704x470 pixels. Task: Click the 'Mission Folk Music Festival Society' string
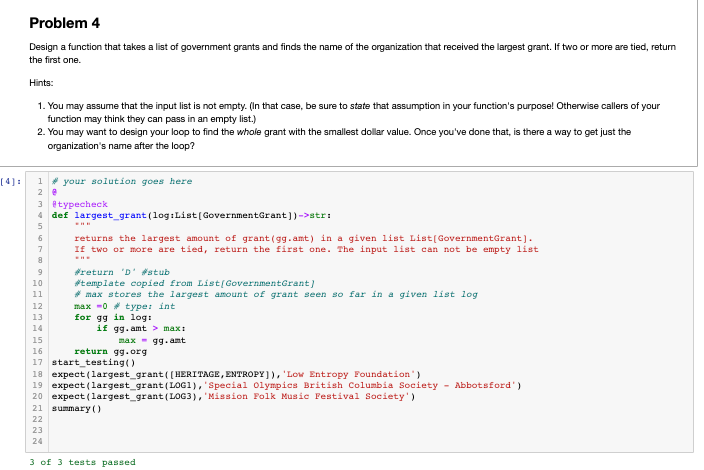(x=307, y=397)
